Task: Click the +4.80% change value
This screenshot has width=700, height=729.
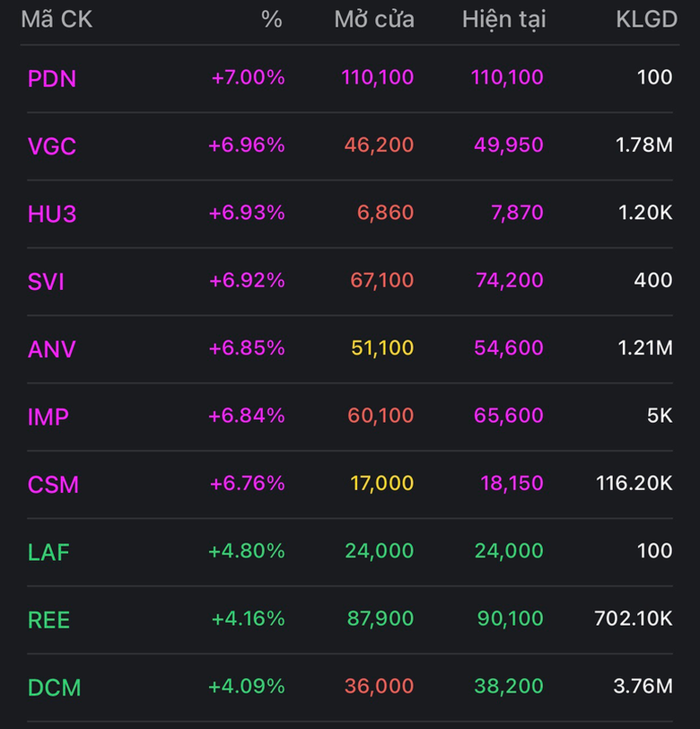Action: point(247,550)
